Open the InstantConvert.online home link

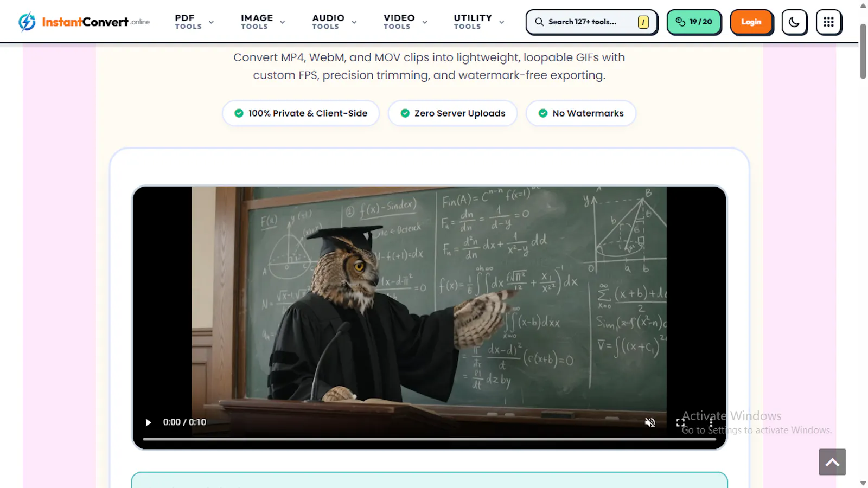click(x=84, y=22)
